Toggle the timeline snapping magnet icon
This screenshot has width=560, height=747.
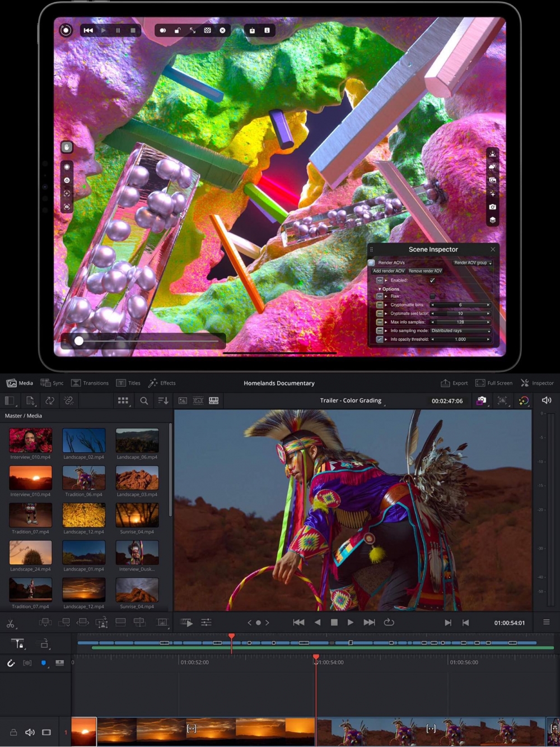pyautogui.click(x=11, y=663)
